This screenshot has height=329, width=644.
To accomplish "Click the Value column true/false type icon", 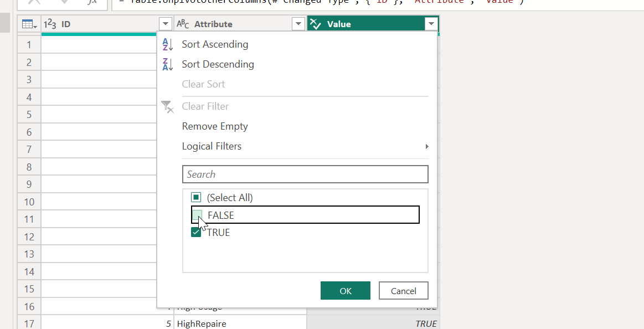I will pos(316,24).
